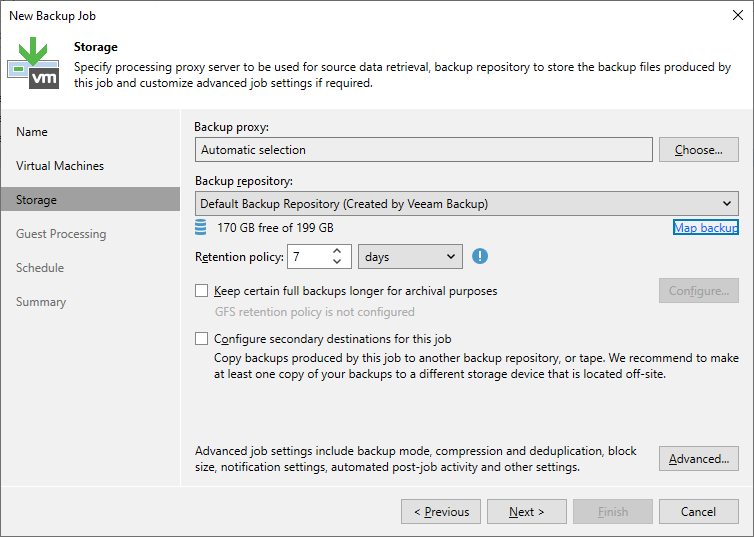This screenshot has width=754, height=537.
Task: Go to the Name wizard step
Action: tap(32, 132)
